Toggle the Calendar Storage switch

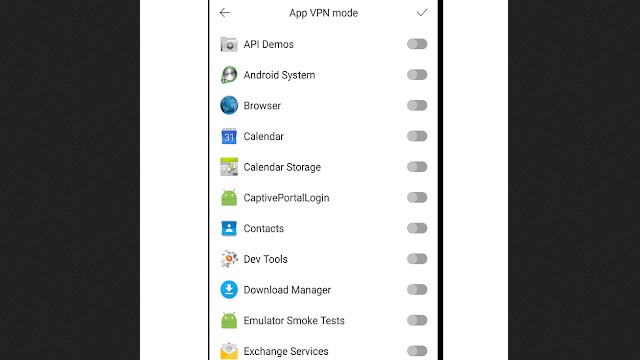point(417,167)
